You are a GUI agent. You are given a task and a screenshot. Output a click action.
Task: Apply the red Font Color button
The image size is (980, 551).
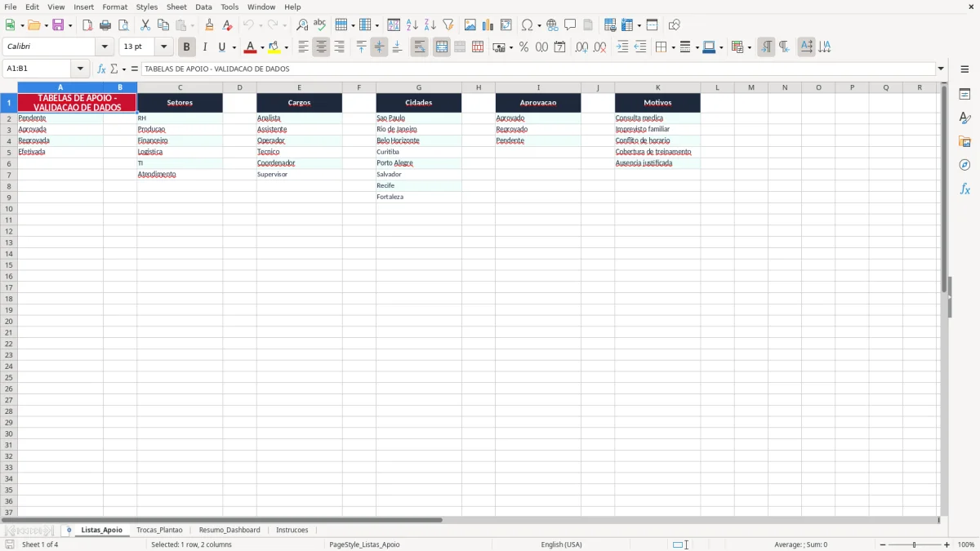251,47
